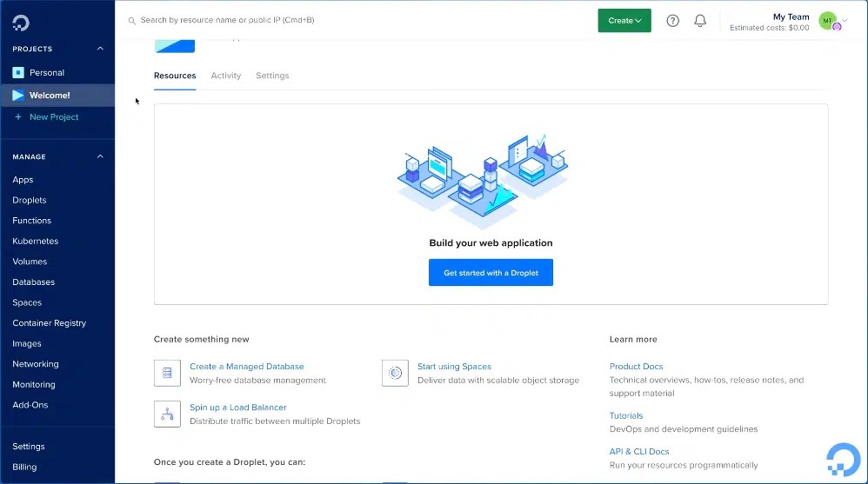Open Settings in the sidebar bottom
This screenshot has height=484, width=868.
point(28,447)
